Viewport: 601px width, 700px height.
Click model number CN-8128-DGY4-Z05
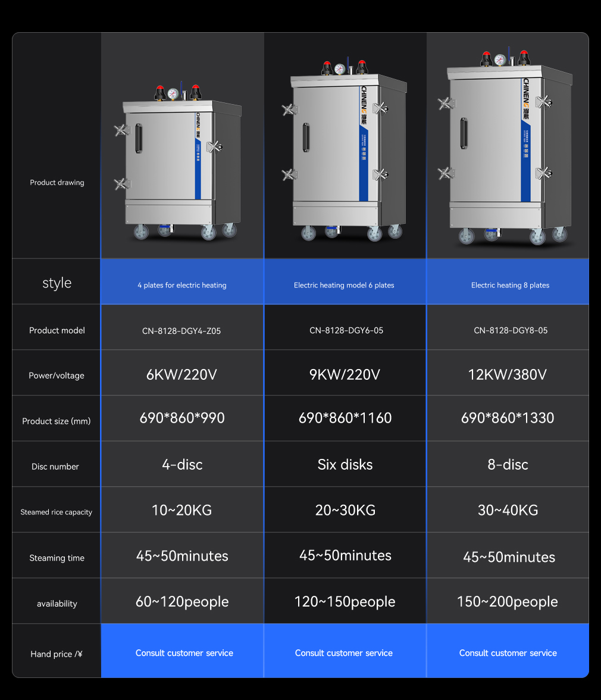pyautogui.click(x=181, y=331)
